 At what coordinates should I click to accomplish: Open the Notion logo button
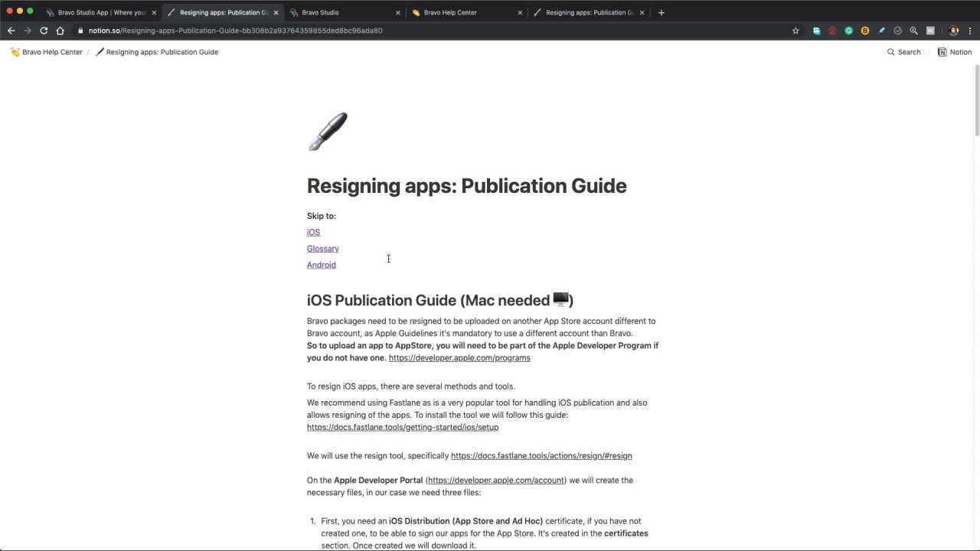[x=955, y=52]
